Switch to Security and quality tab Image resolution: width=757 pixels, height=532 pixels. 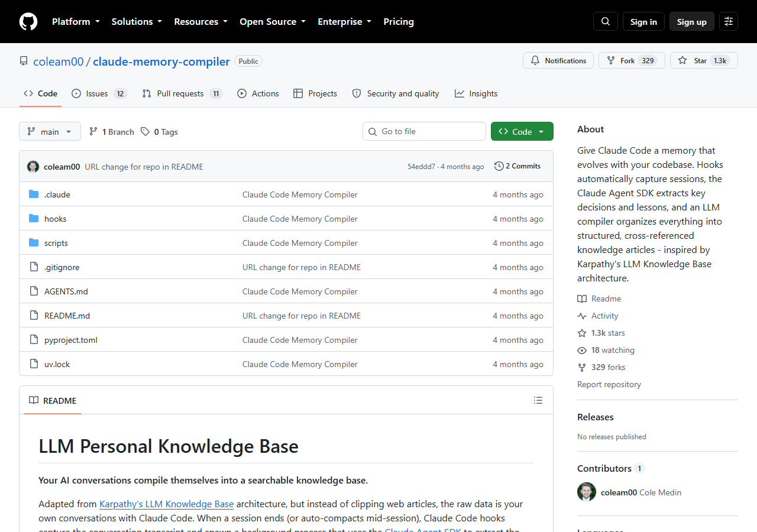(x=396, y=93)
